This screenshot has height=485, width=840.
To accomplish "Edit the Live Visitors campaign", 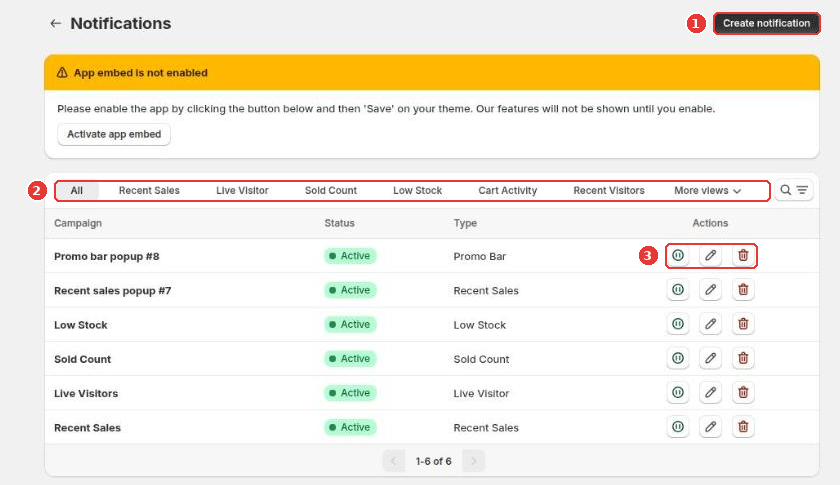I will tap(710, 393).
